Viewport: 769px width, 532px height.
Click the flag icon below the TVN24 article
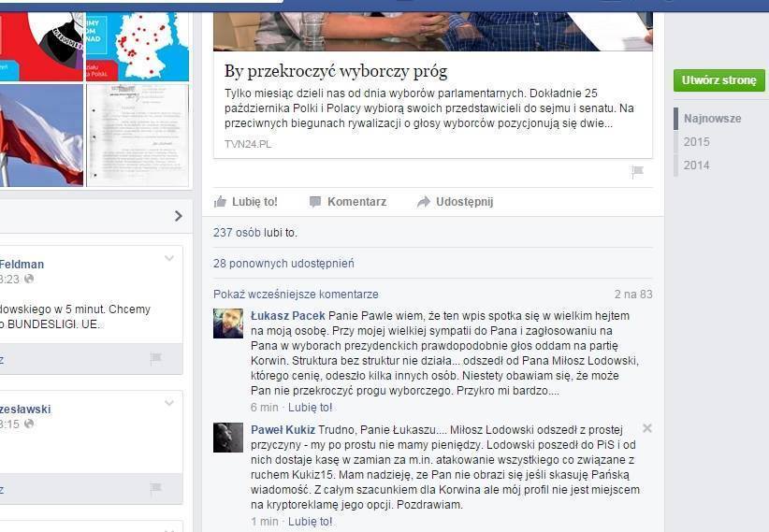pyautogui.click(x=637, y=172)
